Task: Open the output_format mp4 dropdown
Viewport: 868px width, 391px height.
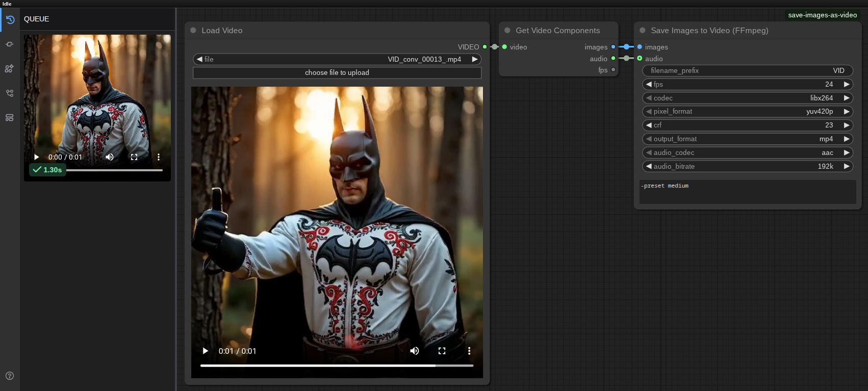Action: coord(748,139)
